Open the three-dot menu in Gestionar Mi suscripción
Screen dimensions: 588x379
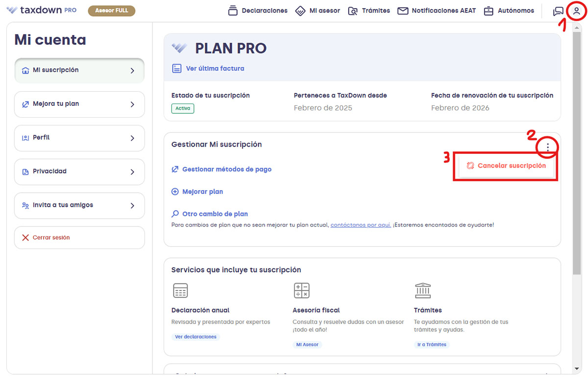point(548,147)
